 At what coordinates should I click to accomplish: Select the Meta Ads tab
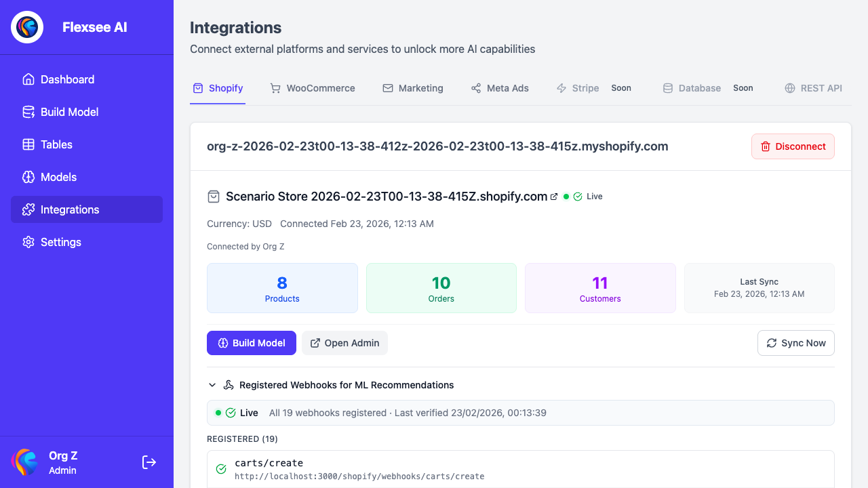pyautogui.click(x=500, y=88)
